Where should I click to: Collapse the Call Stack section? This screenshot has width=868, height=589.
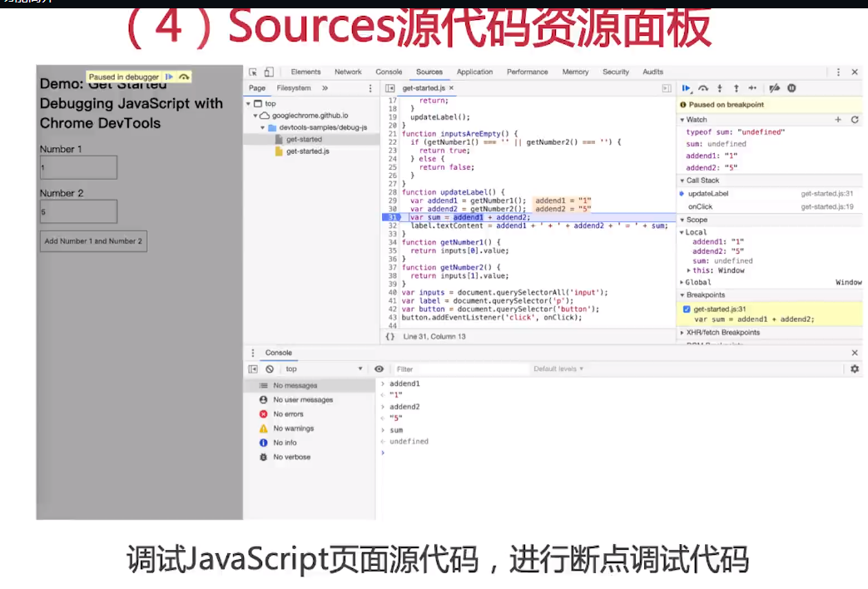pyautogui.click(x=682, y=181)
